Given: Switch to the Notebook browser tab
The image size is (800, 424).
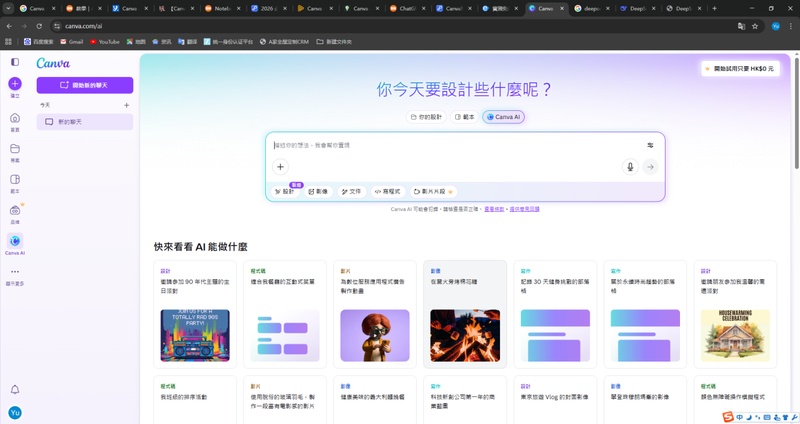Looking at the screenshot, I should pos(222,8).
